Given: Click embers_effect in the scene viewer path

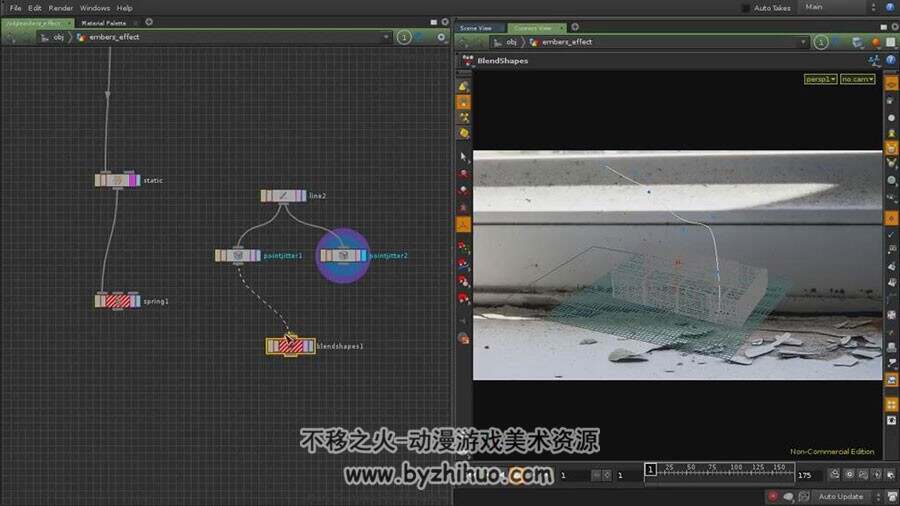Looking at the screenshot, I should coord(567,42).
